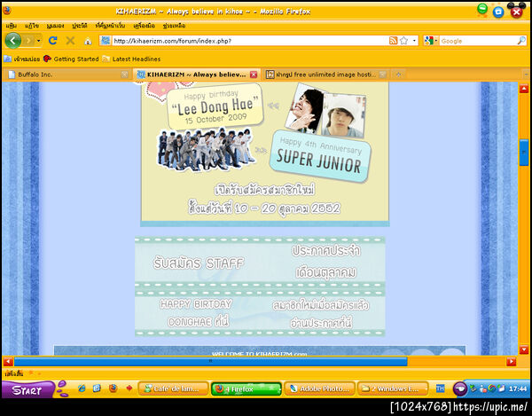Click the kihaerizm.com URL address field
This screenshot has width=532, height=416.
click(x=249, y=41)
